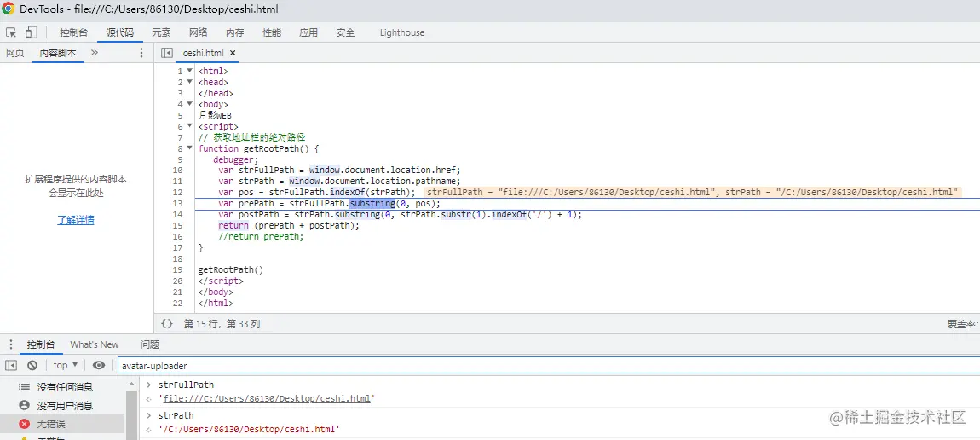Show more navigator tabs with chevron
Viewport: 980px width, 440px height.
coord(95,53)
